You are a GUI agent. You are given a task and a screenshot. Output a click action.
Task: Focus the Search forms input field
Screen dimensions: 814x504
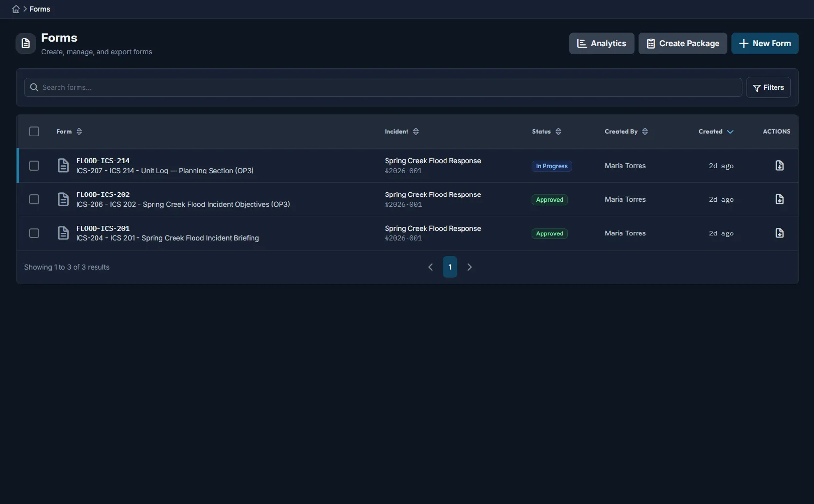pyautogui.click(x=383, y=87)
